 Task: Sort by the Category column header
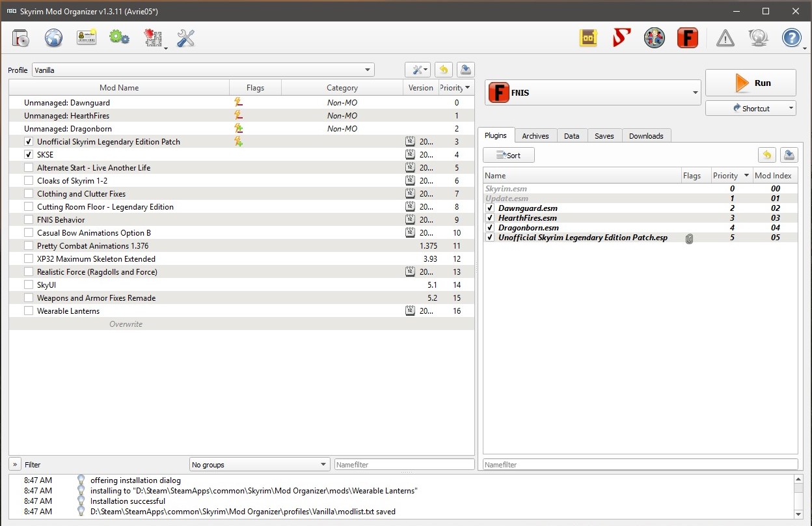click(x=342, y=87)
